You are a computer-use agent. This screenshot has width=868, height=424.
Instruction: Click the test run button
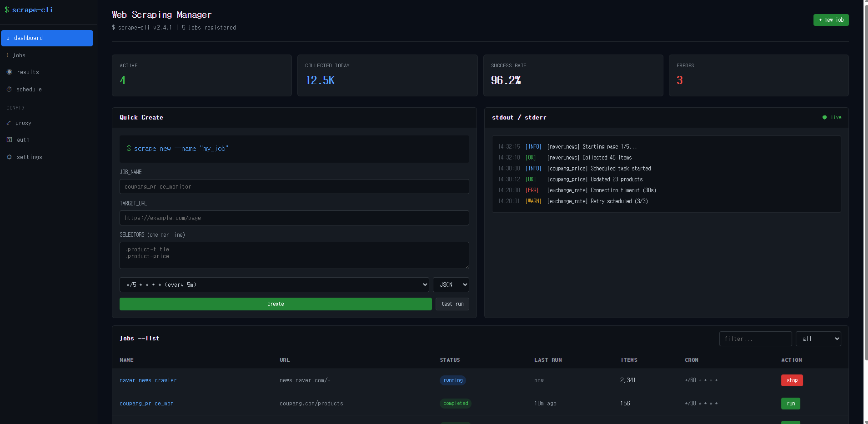coord(452,304)
